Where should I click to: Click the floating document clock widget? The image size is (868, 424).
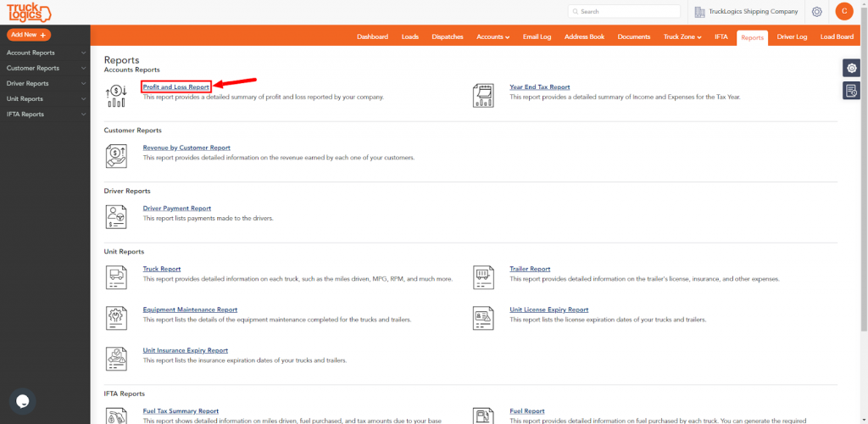(x=851, y=90)
